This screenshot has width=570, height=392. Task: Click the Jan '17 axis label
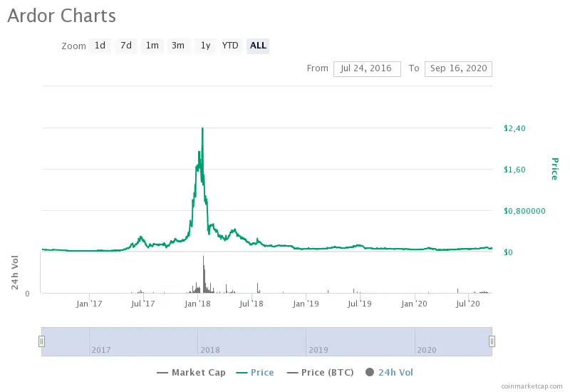tap(89, 304)
